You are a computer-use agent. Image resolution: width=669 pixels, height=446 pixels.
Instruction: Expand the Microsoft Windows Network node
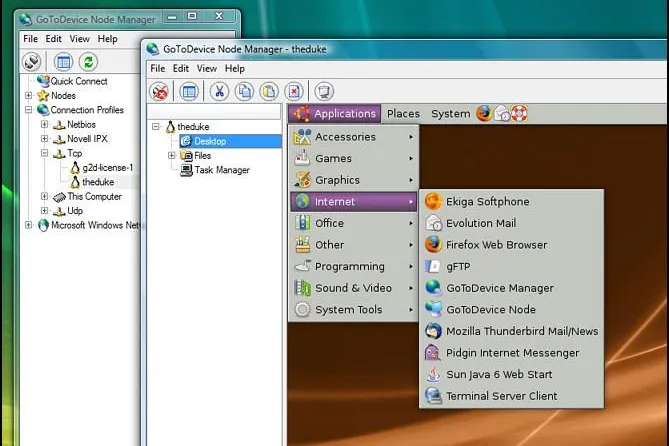29,225
